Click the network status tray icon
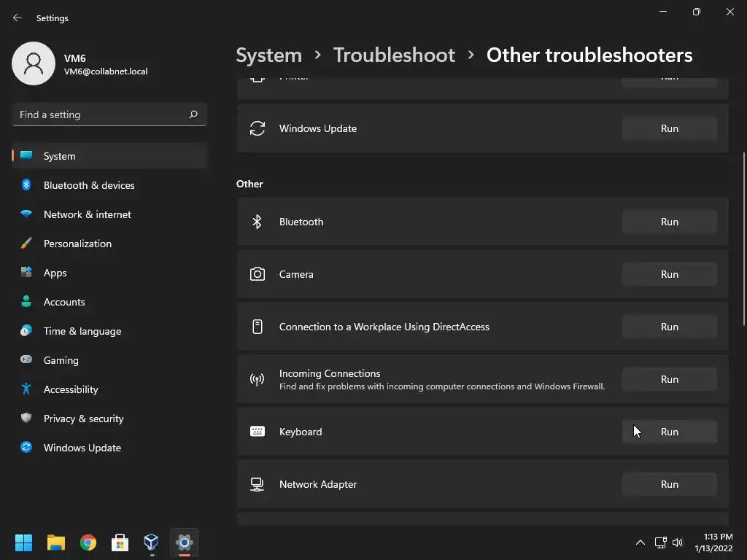Viewport: 747px width, 560px height. coord(660,542)
